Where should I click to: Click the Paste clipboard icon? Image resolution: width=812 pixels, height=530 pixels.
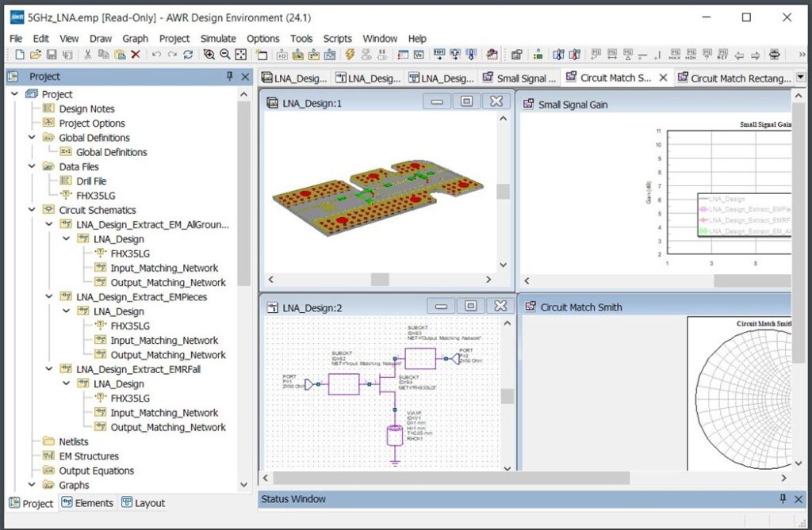pos(120,55)
